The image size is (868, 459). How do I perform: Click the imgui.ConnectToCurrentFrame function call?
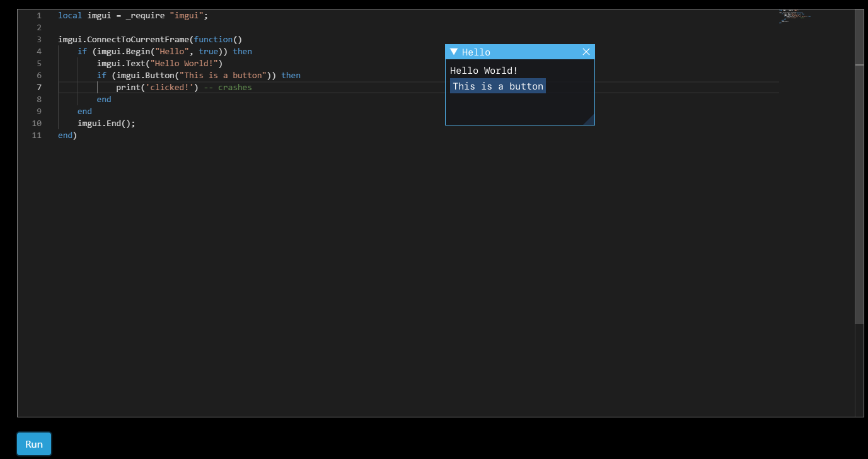coord(126,39)
